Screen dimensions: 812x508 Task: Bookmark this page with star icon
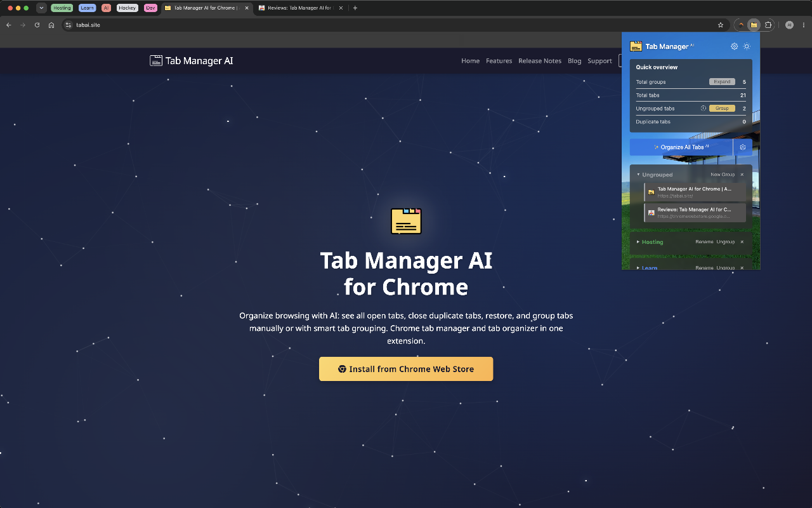(x=721, y=25)
